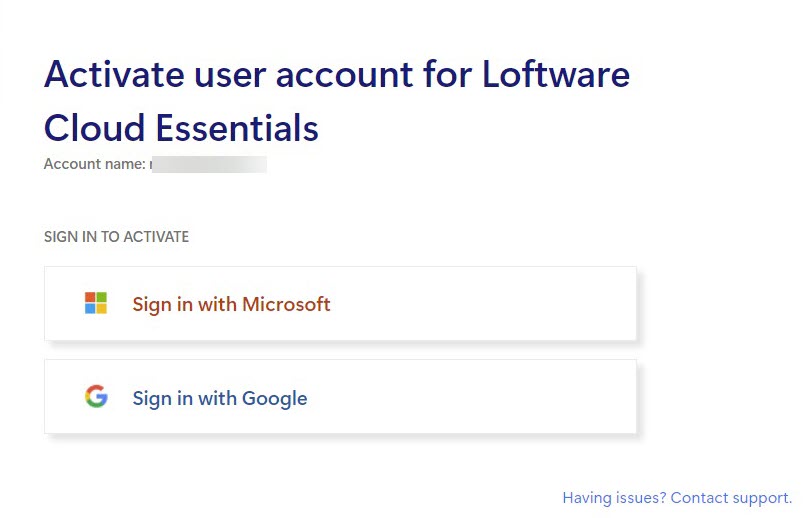The image size is (810, 518).
Task: Open the Contact support link
Action: pos(731,497)
